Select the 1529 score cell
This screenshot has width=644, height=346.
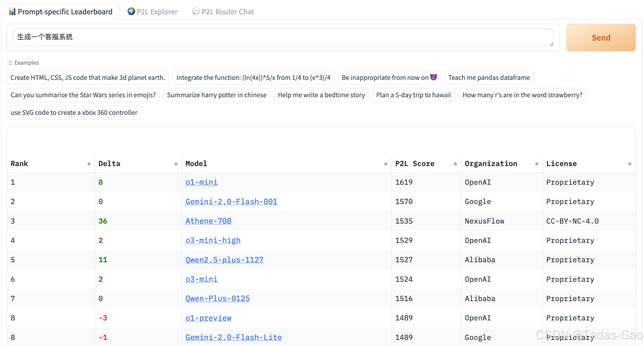[x=426, y=241]
